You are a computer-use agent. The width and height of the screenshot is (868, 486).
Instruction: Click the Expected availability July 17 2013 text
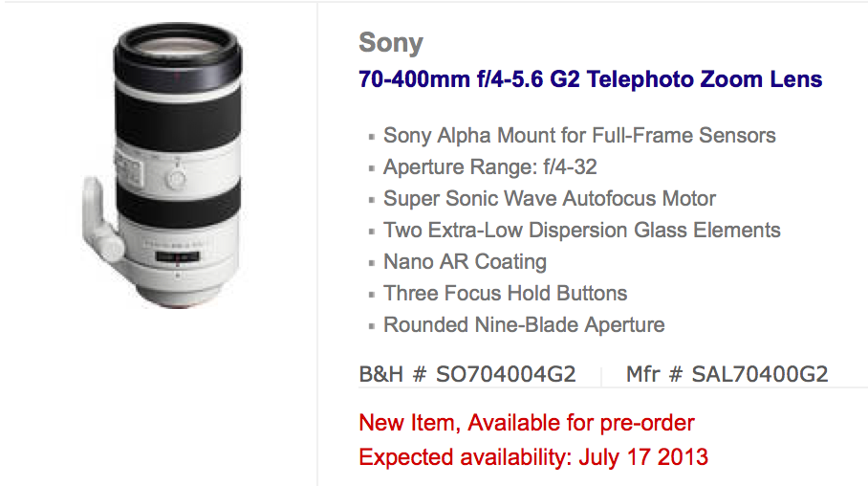click(533, 457)
